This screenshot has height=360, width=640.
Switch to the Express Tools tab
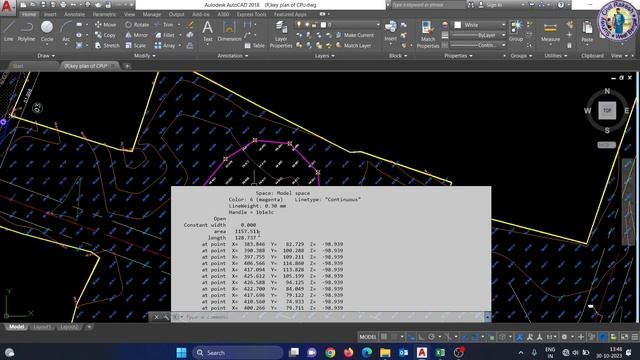[251, 14]
